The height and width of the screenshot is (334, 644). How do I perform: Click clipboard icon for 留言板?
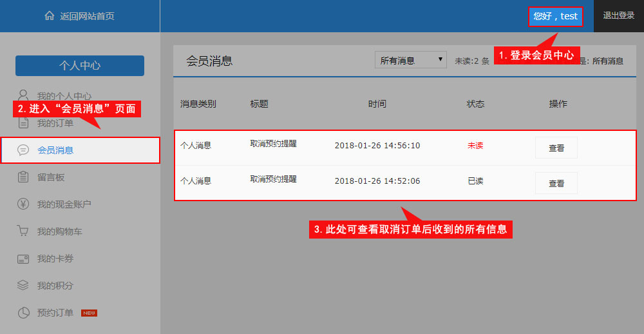[23, 177]
